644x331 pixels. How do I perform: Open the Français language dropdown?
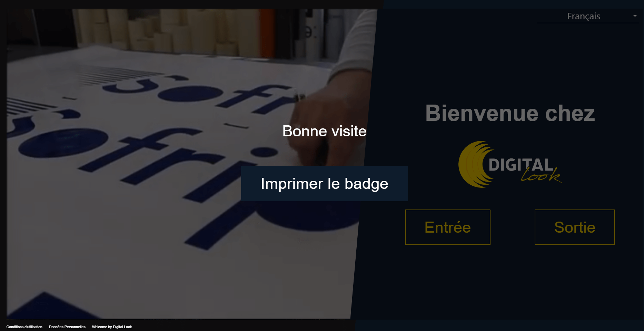[587, 16]
